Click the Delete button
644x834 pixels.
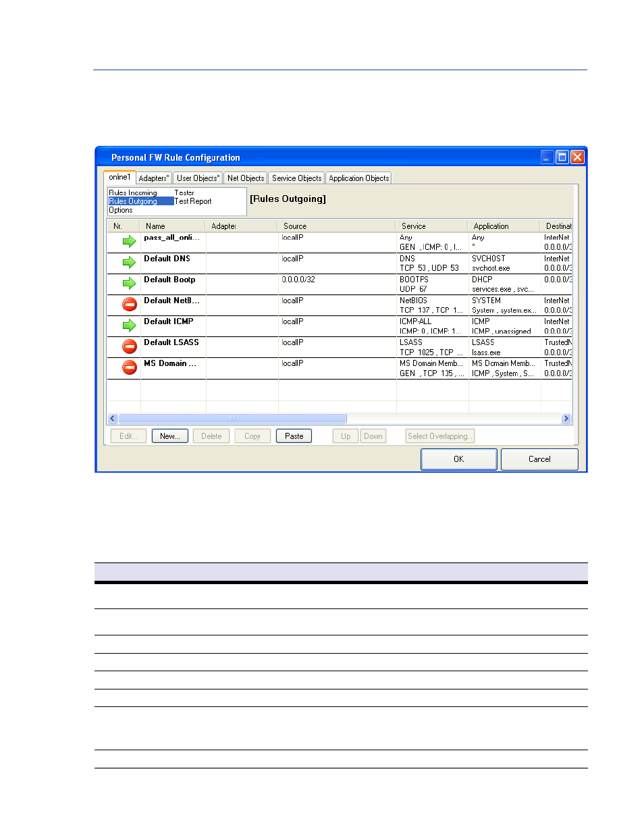tap(211, 436)
